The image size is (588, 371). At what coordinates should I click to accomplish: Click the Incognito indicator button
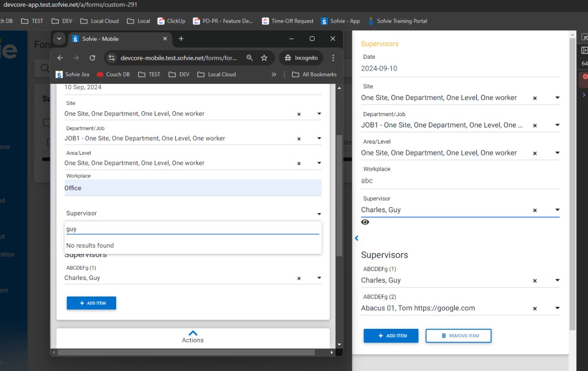tap(301, 58)
